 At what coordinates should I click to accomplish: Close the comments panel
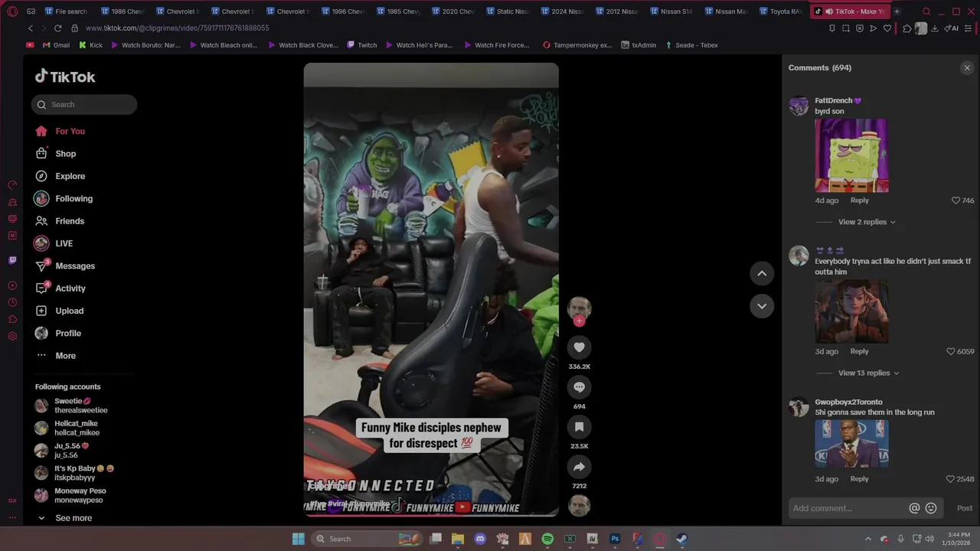tap(967, 68)
